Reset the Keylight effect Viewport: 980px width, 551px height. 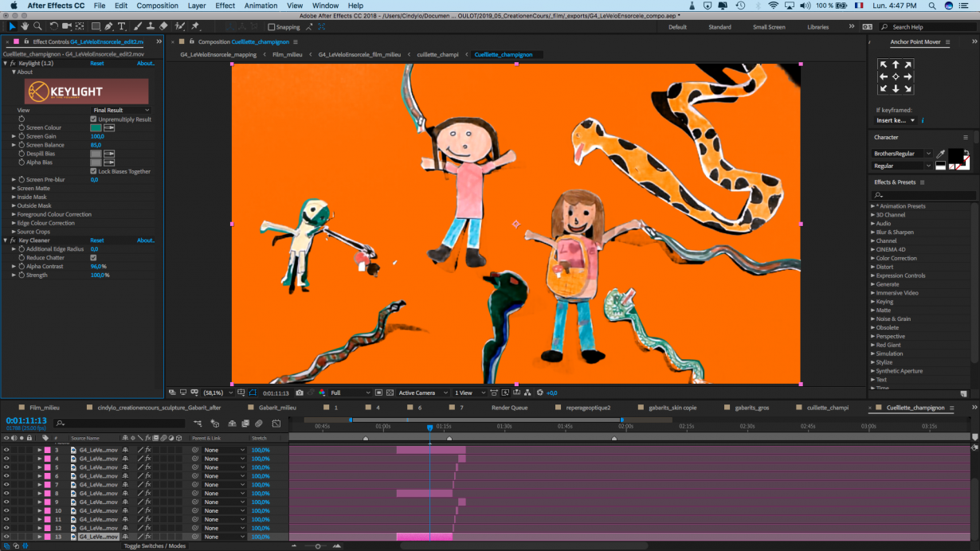point(96,63)
